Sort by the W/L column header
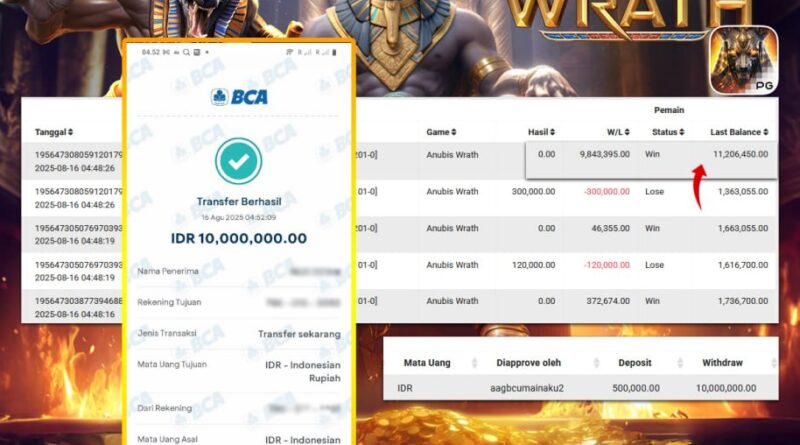The height and width of the screenshot is (445, 800). [x=618, y=132]
